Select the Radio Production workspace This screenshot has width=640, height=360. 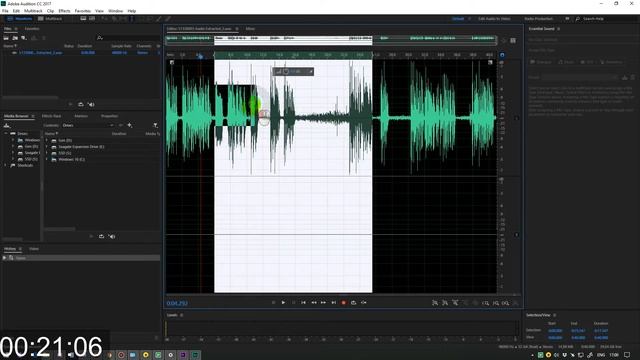tap(538, 19)
